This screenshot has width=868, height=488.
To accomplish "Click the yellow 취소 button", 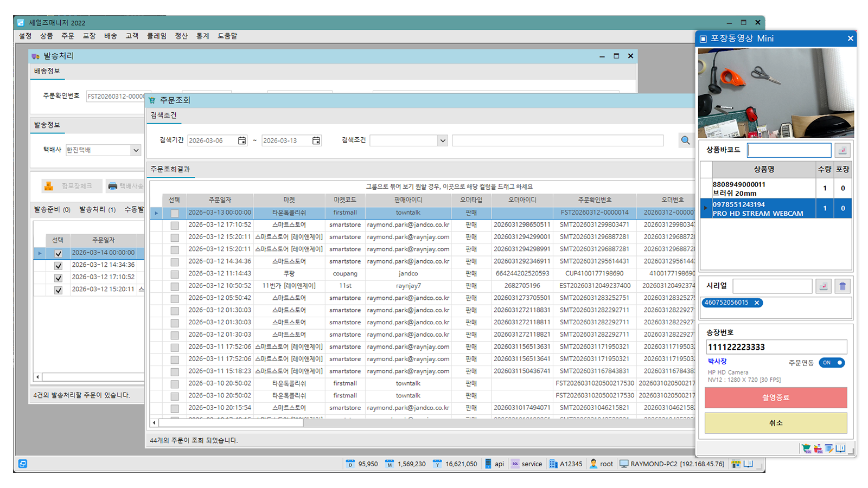I will (775, 423).
